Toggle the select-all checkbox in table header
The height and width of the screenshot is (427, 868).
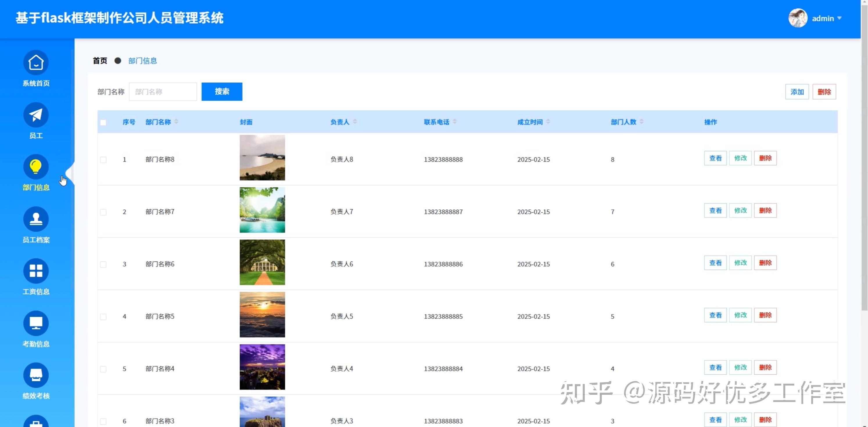point(103,123)
